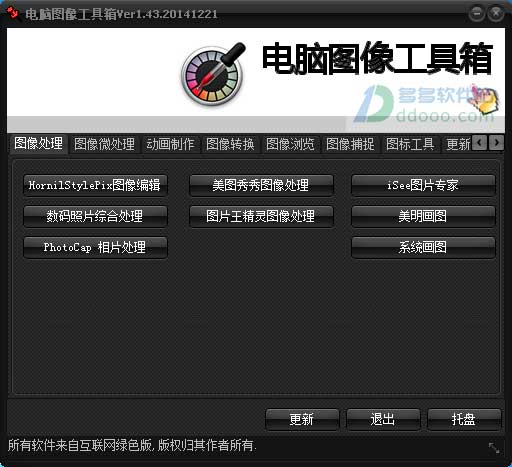Open the 图像捕捉 tab
Image resolution: width=512 pixels, height=467 pixels.
[x=350, y=144]
